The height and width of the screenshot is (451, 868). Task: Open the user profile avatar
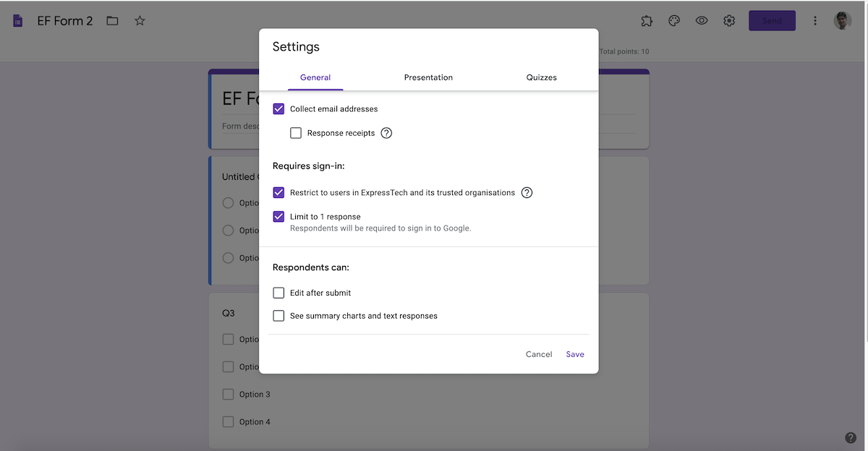(843, 20)
